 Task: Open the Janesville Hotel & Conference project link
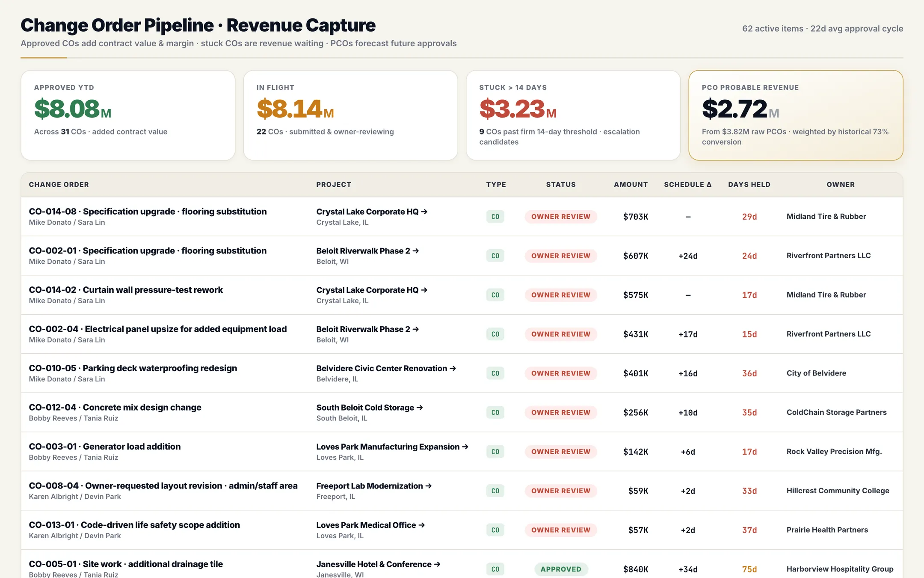pos(378,564)
